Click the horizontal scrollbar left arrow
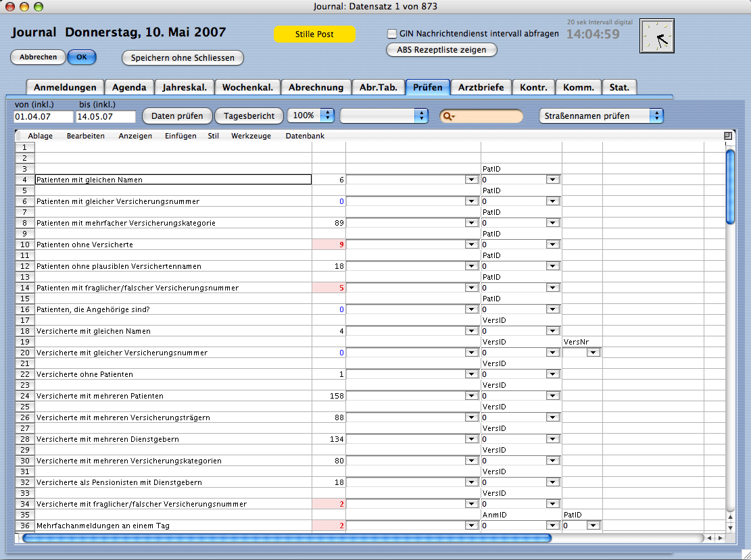Image resolution: width=751 pixels, height=560 pixels. [708, 538]
